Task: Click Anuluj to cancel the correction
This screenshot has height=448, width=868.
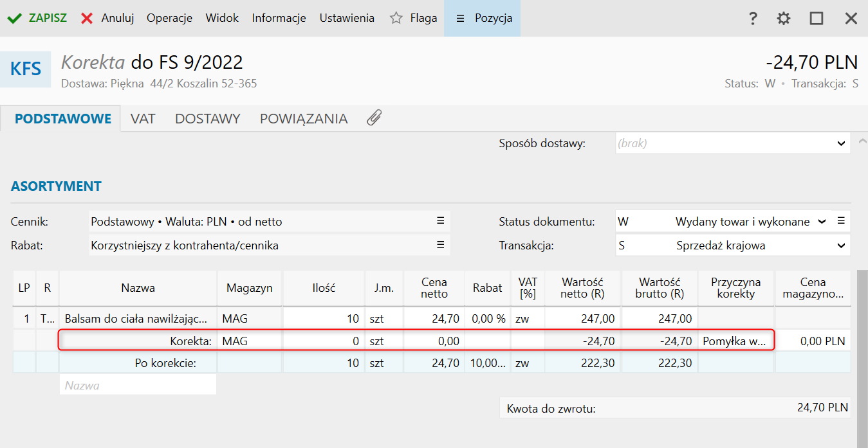Action: (107, 18)
